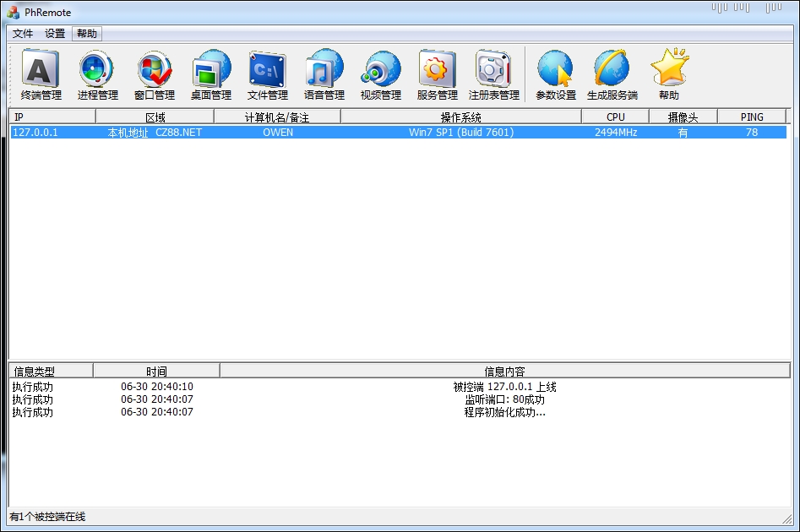This screenshot has width=800, height=532.
Task: Click camera value 有 in host row
Action: tap(683, 132)
